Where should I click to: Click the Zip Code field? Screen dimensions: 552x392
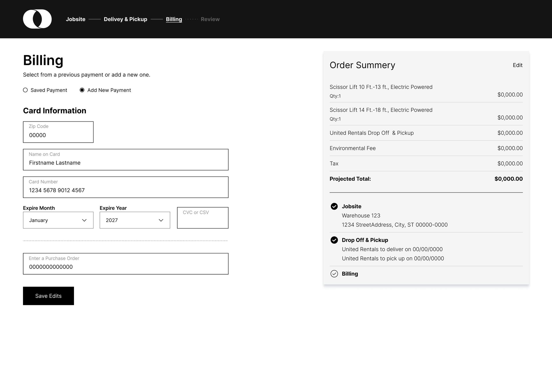tap(58, 132)
